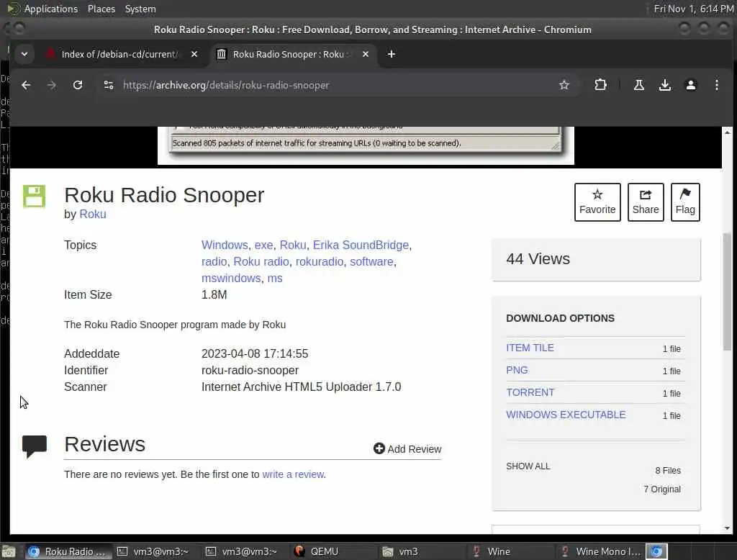Click the scrollbar down arrow
737x560 pixels.
click(727, 528)
